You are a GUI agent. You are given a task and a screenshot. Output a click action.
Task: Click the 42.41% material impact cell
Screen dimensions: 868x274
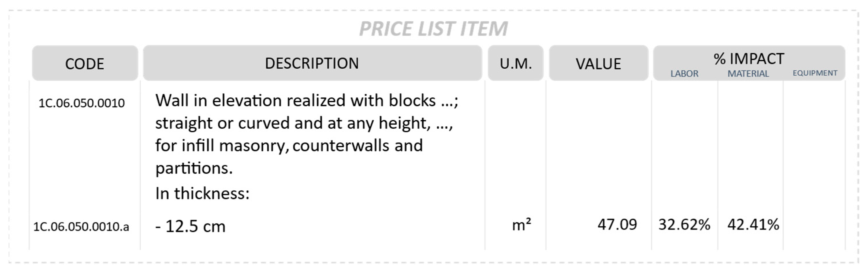pyautogui.click(x=753, y=224)
